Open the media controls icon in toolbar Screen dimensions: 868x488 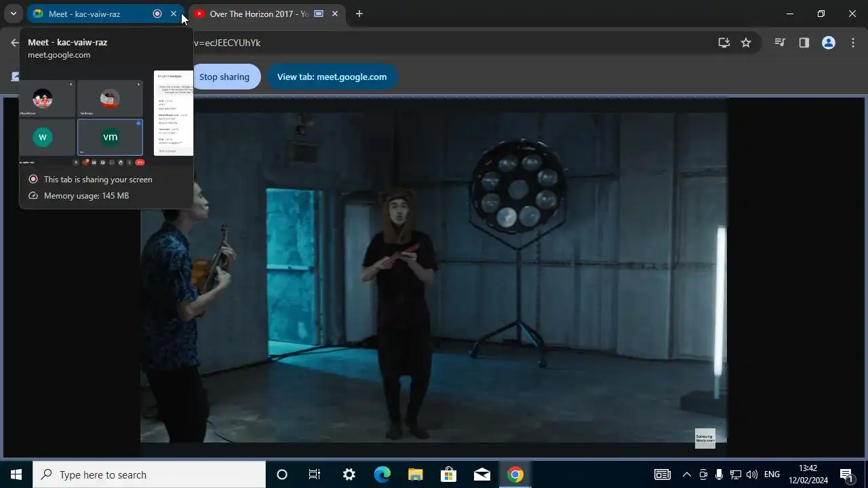point(780,43)
